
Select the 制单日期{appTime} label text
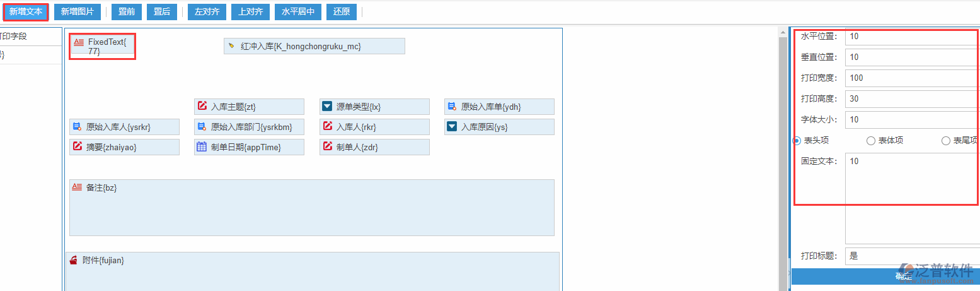coord(246,147)
